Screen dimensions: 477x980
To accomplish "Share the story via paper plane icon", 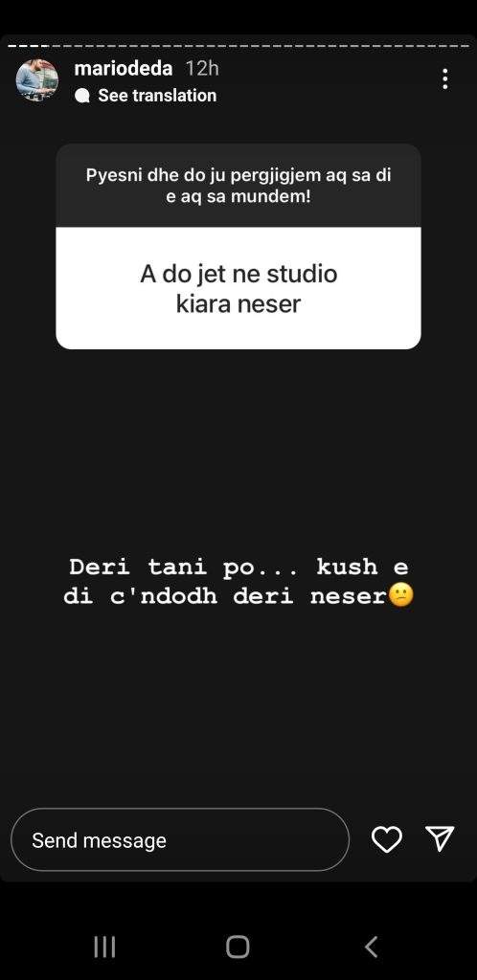I will pyautogui.click(x=440, y=838).
